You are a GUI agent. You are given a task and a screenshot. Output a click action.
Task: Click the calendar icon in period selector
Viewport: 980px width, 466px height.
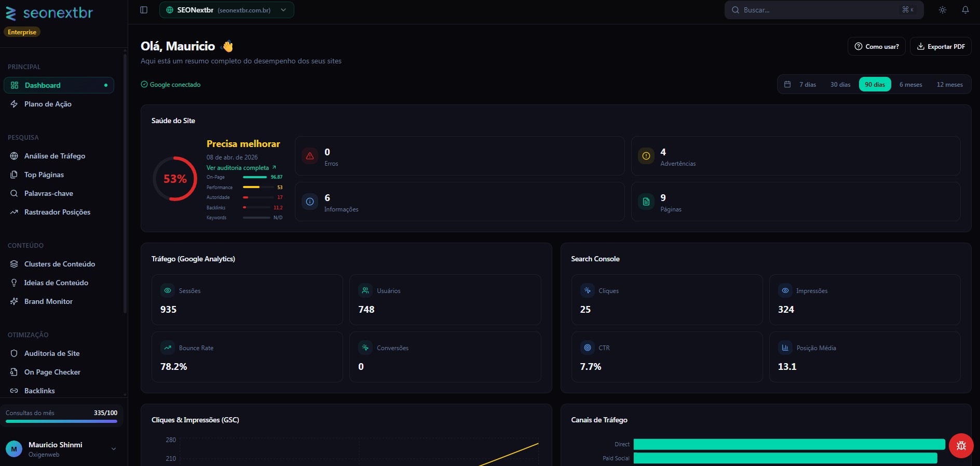coord(787,85)
